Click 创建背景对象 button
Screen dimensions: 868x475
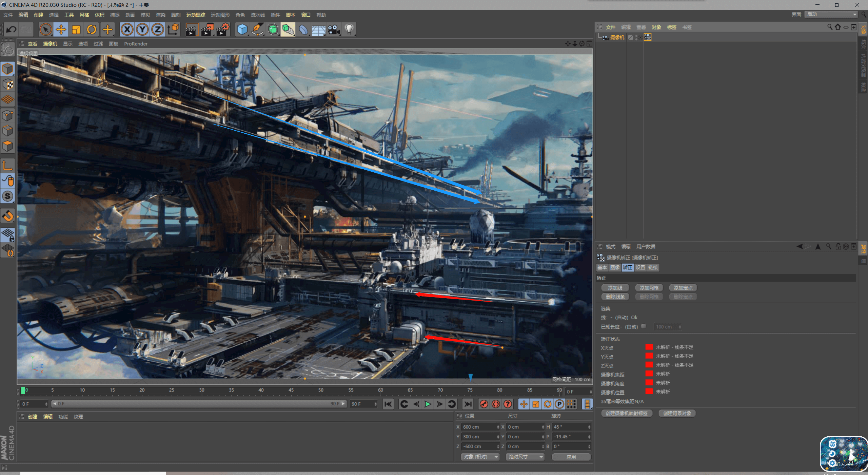(677, 413)
